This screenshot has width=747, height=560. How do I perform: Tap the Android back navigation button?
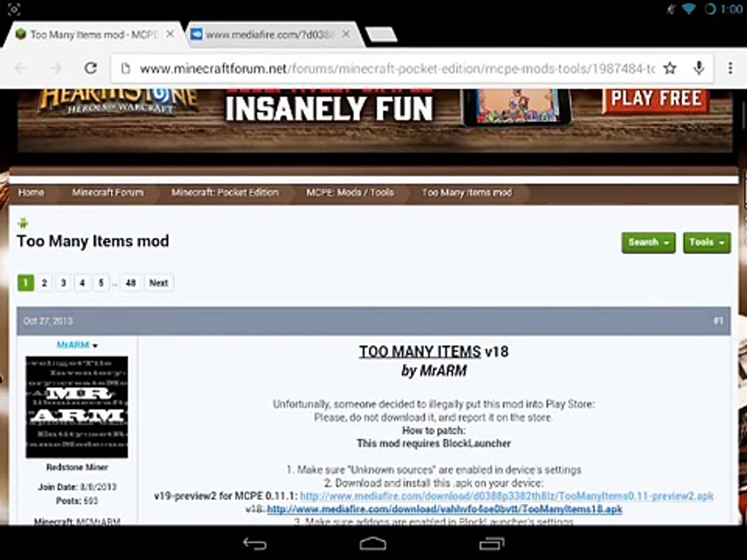coord(255,543)
